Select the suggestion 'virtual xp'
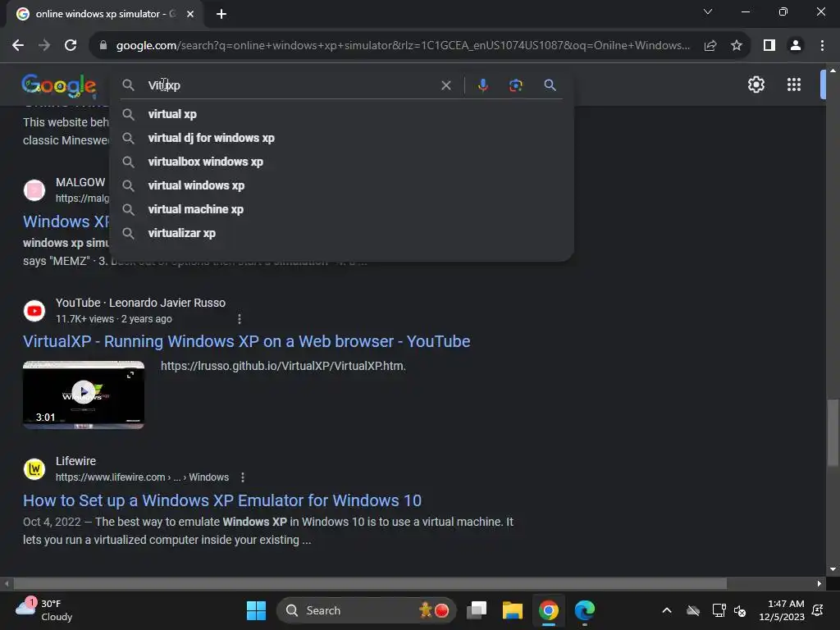The width and height of the screenshot is (840, 630). coord(342,114)
